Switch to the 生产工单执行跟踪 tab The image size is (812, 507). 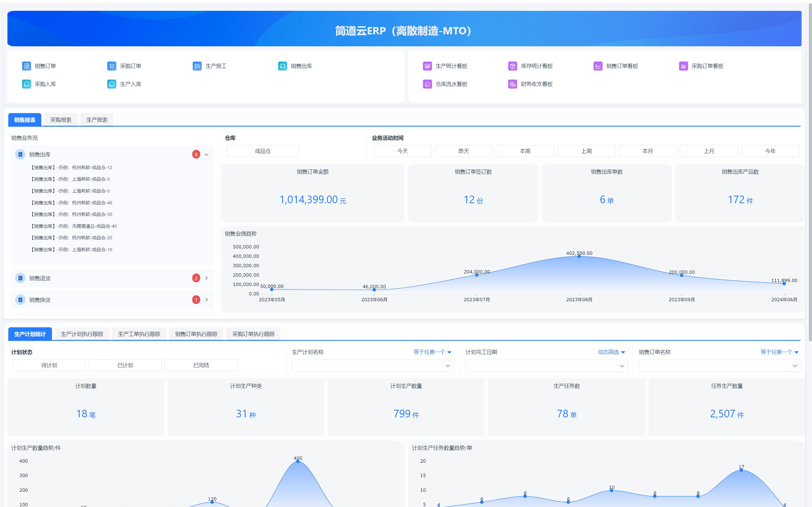[x=139, y=334]
